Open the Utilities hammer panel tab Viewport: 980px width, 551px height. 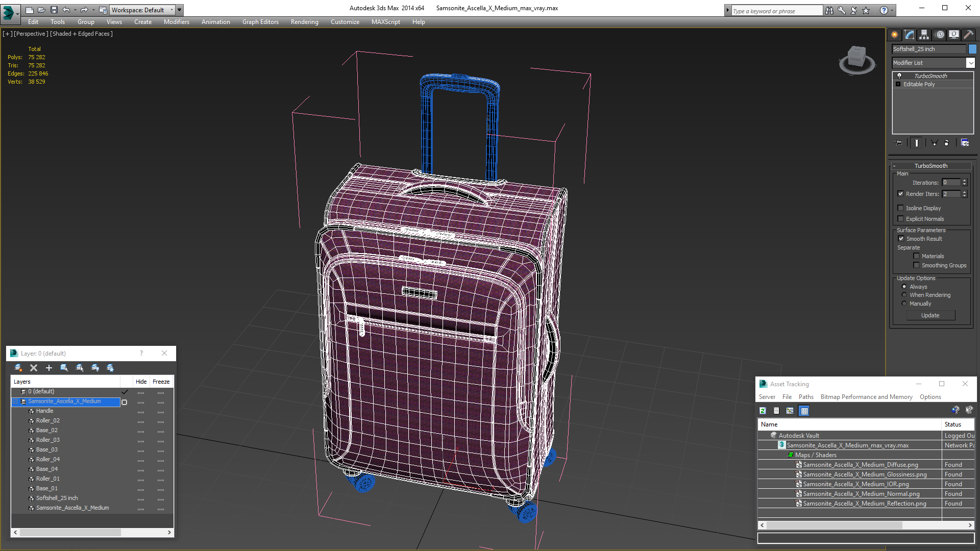tap(968, 35)
